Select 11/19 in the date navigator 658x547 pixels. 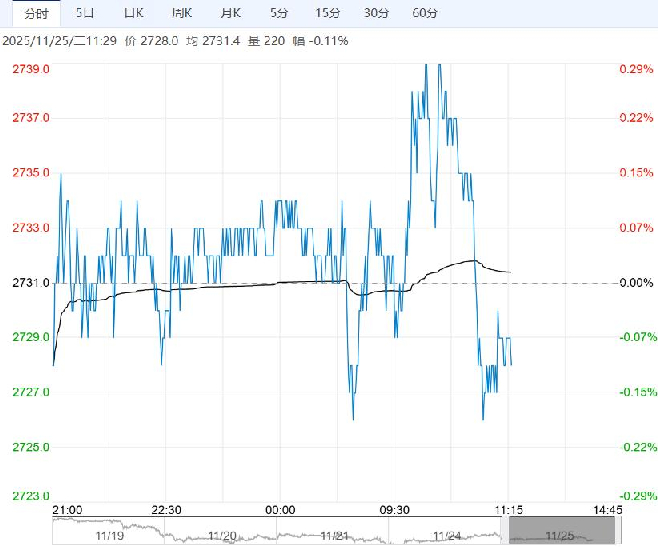click(x=109, y=536)
